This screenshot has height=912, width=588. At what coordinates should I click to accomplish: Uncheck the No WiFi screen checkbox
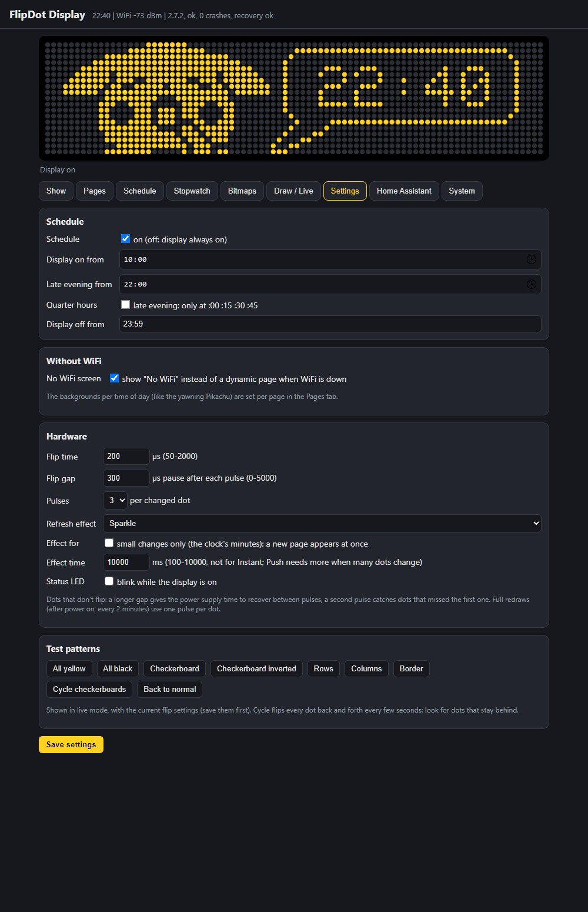pos(114,378)
